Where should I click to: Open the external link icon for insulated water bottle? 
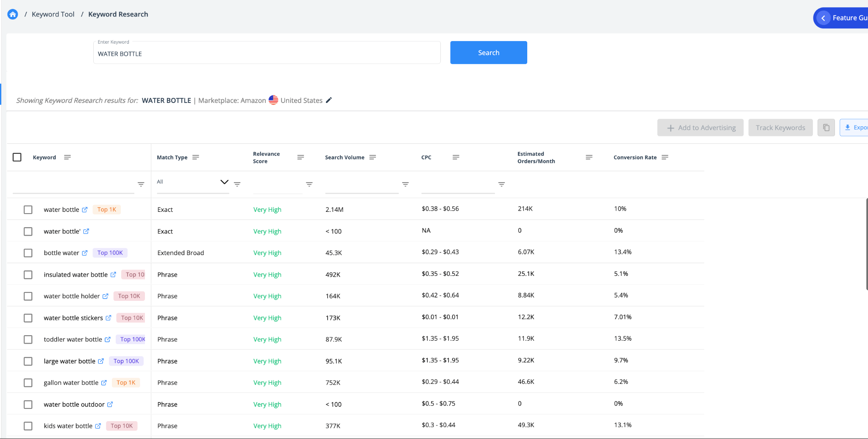pyautogui.click(x=113, y=275)
